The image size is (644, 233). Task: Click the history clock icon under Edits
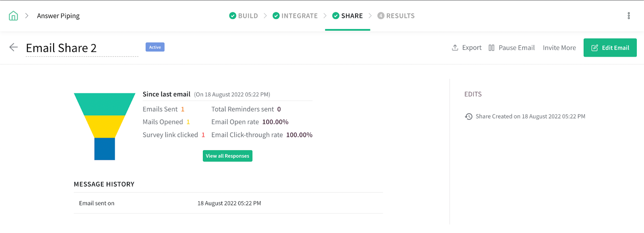point(469,117)
